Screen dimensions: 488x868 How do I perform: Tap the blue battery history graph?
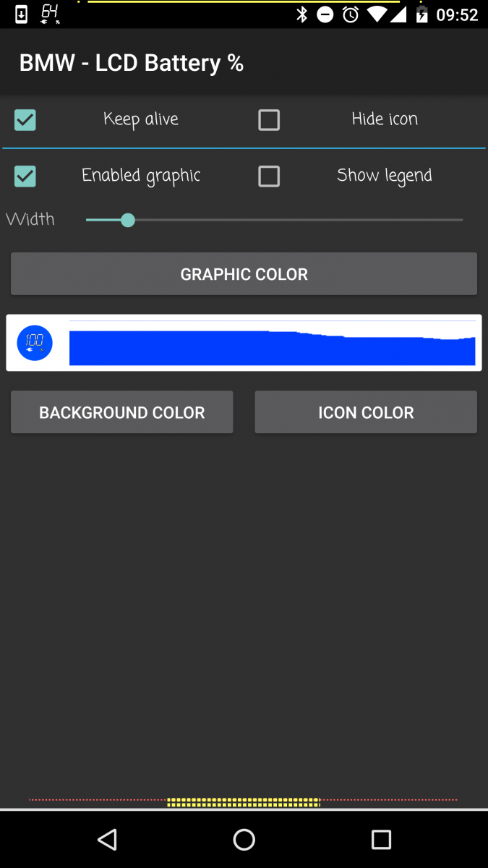[x=272, y=348]
